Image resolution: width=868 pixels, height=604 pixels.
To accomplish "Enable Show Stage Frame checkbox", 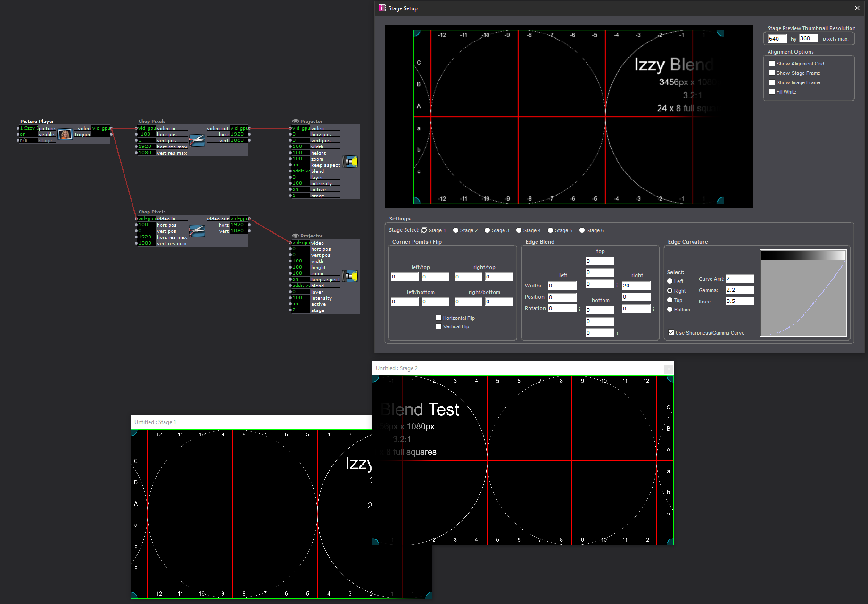I will 772,73.
